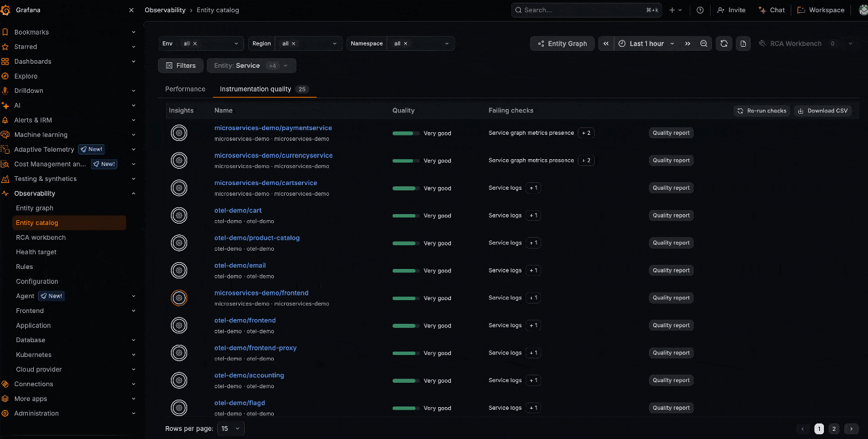Click the next page arrow
The width and height of the screenshot is (868, 439).
tap(852, 429)
